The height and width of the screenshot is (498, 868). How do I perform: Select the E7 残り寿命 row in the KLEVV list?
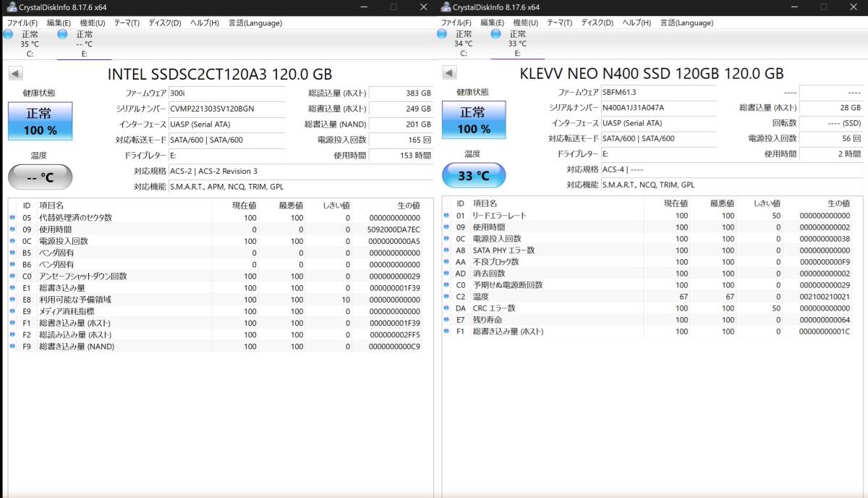click(x=651, y=320)
